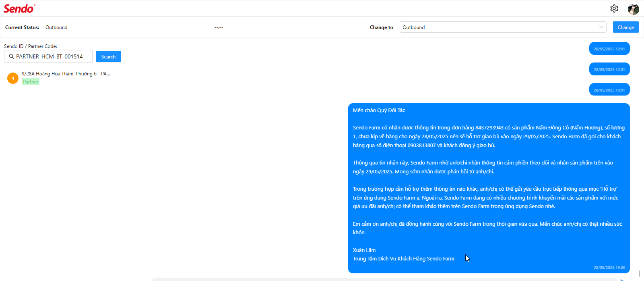Click Trung Tâm Dịch Vụ Khách Hàng Sendo Farm text
The width and height of the screenshot is (644, 281).
click(x=404, y=258)
